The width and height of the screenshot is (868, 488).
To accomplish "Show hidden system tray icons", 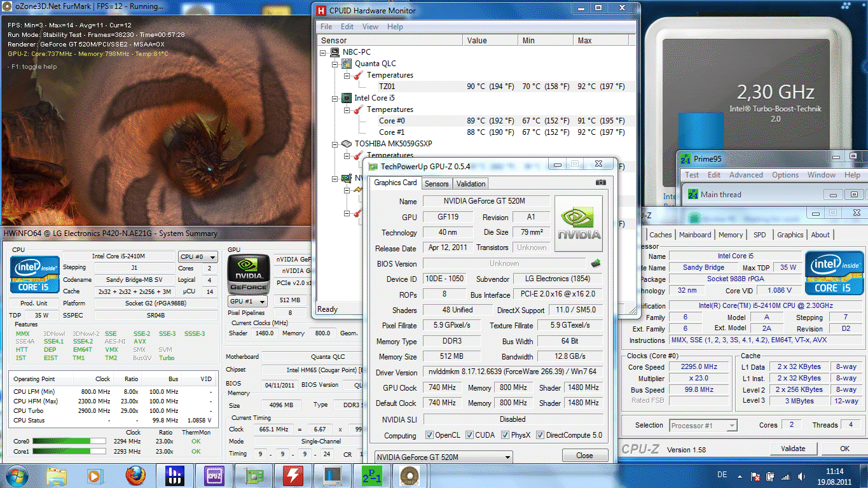I will click(741, 476).
